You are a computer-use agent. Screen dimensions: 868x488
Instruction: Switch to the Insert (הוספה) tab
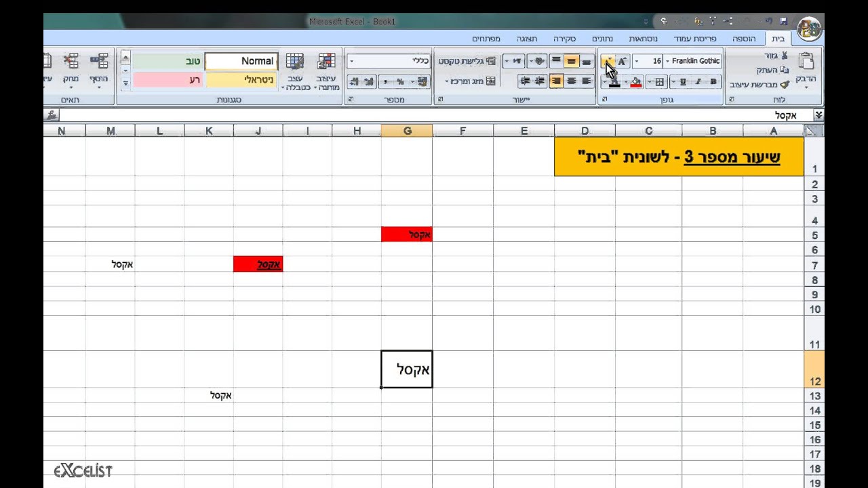click(743, 39)
